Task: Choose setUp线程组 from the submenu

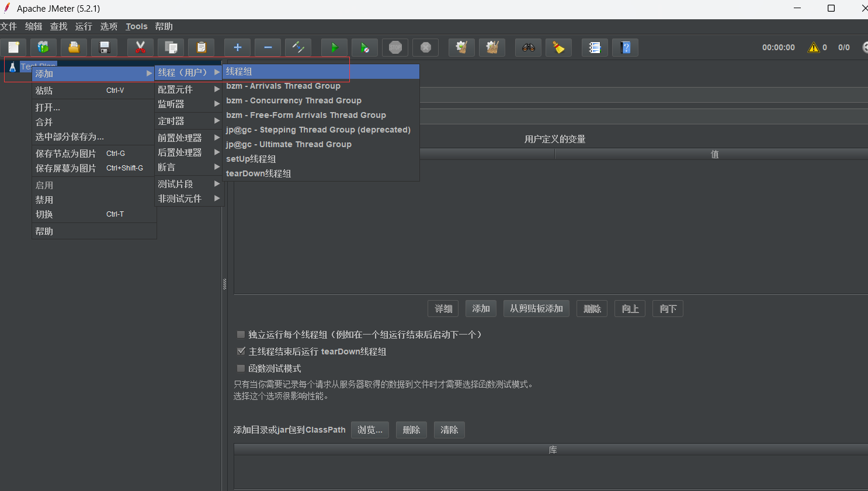Action: tap(321, 159)
